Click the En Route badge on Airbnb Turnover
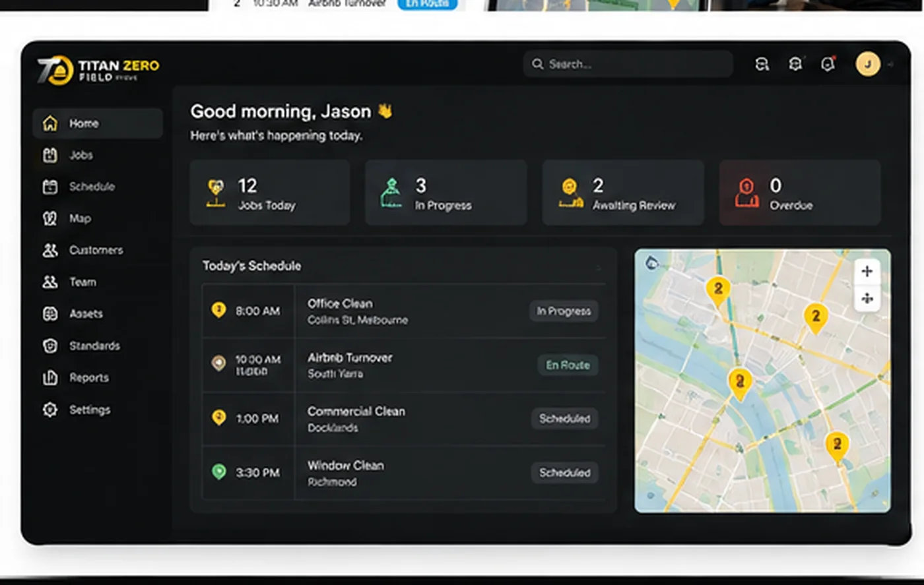Viewport: 924px width, 585px height. [568, 365]
